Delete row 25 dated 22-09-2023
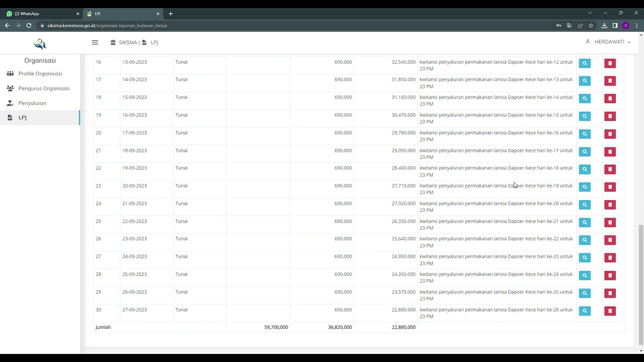Viewport: 644px width, 362px height. tap(610, 222)
